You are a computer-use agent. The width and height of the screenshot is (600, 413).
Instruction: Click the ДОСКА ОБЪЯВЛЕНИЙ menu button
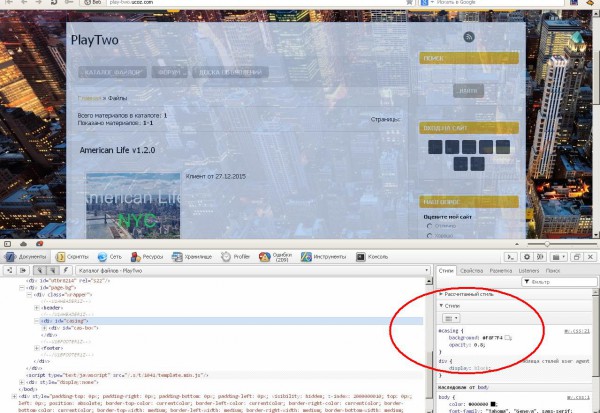point(230,72)
